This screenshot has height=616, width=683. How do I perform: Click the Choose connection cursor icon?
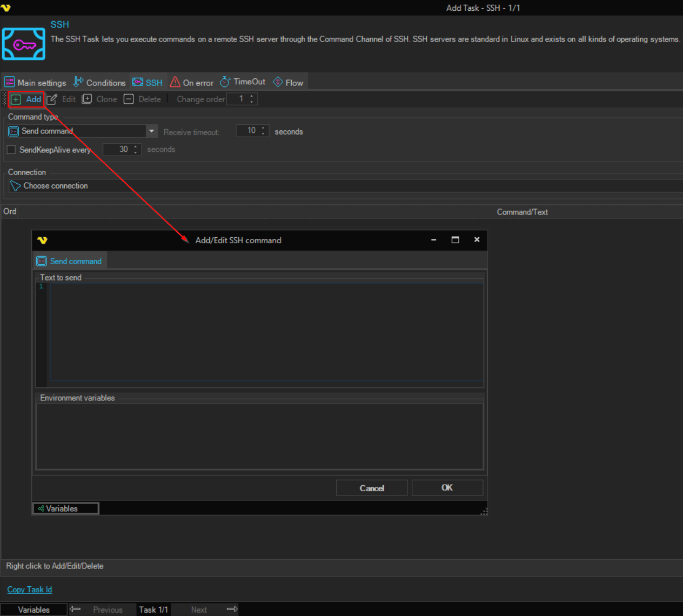(x=15, y=186)
